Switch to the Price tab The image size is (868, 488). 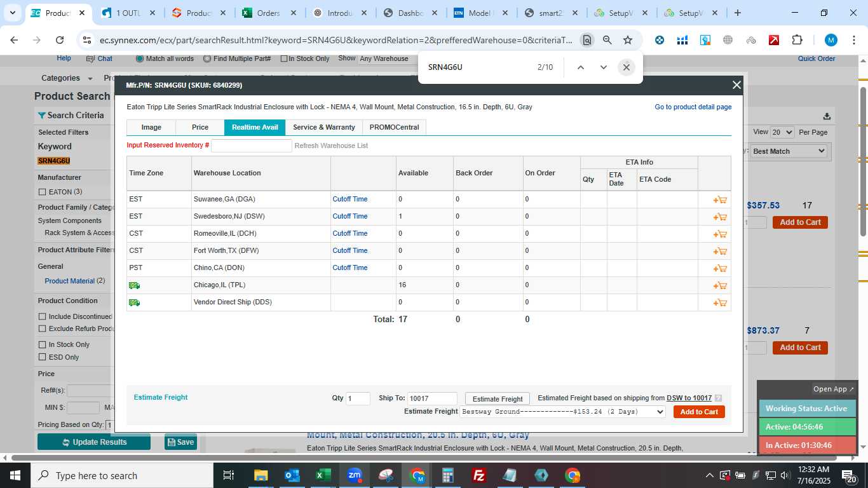point(200,127)
